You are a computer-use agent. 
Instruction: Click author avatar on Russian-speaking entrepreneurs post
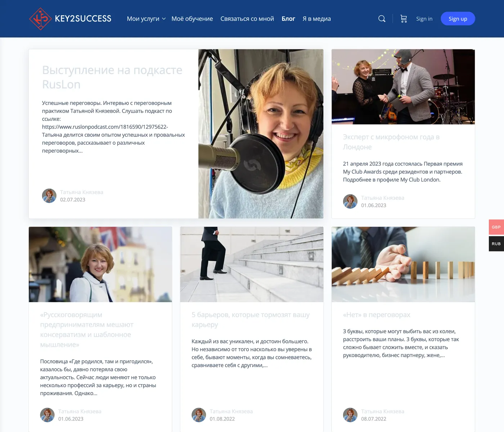[47, 415]
